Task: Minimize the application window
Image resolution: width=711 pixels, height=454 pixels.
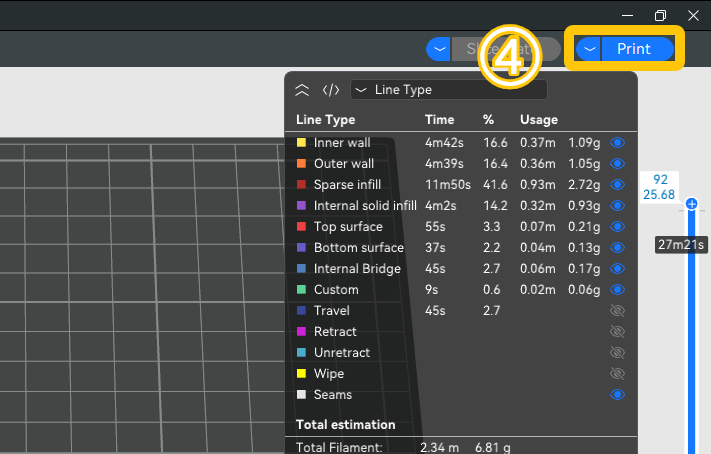Action: tap(628, 15)
